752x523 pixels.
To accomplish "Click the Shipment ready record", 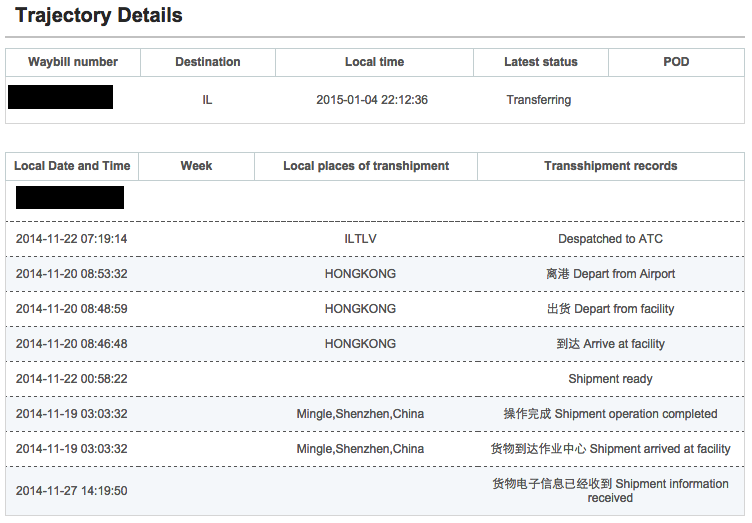I will (x=610, y=379).
